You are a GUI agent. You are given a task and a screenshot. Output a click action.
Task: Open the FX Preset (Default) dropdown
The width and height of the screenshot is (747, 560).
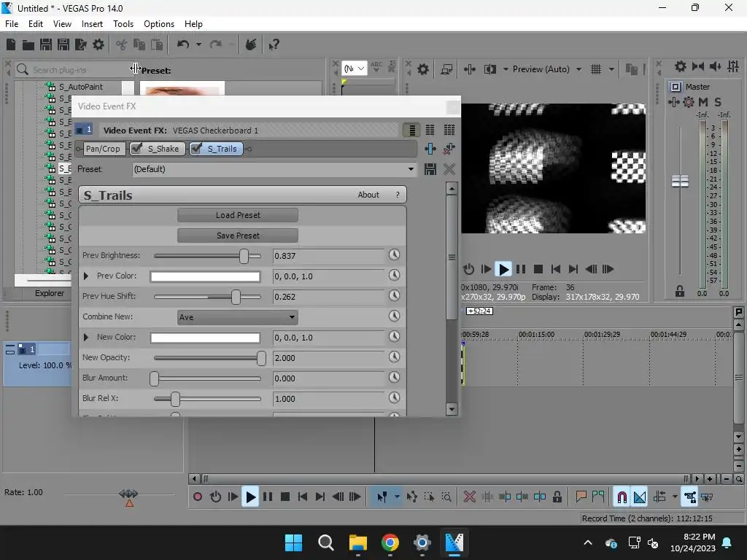(274, 169)
